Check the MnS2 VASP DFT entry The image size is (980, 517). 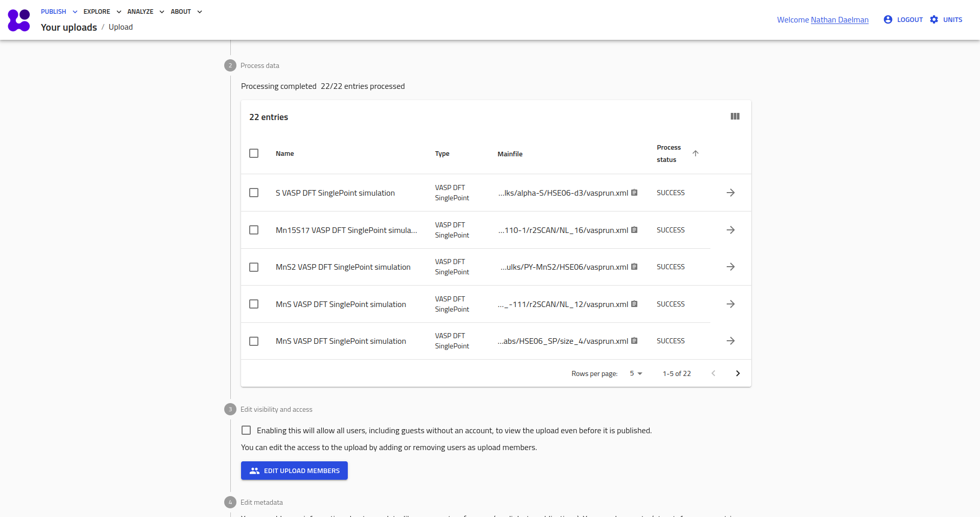[254, 267]
